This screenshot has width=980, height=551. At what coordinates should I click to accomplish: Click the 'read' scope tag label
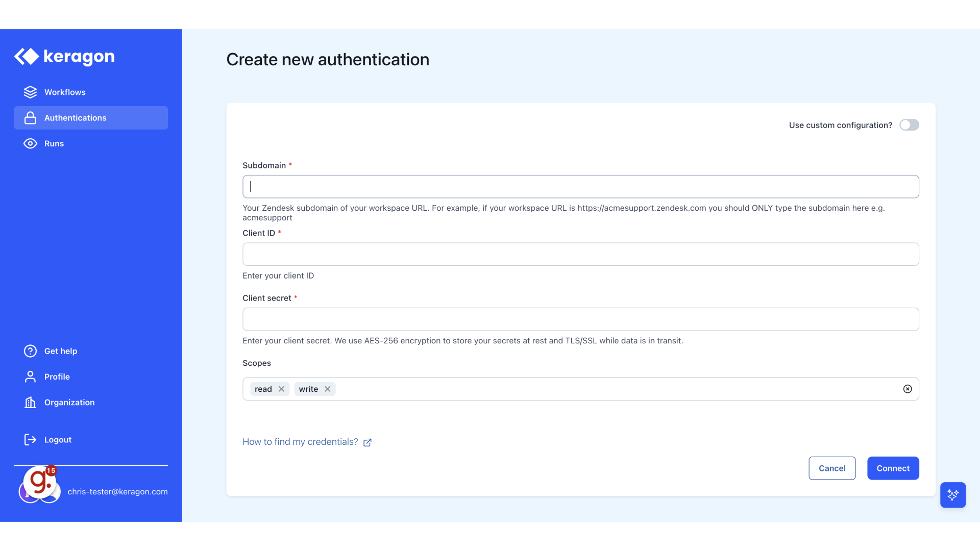(x=263, y=389)
